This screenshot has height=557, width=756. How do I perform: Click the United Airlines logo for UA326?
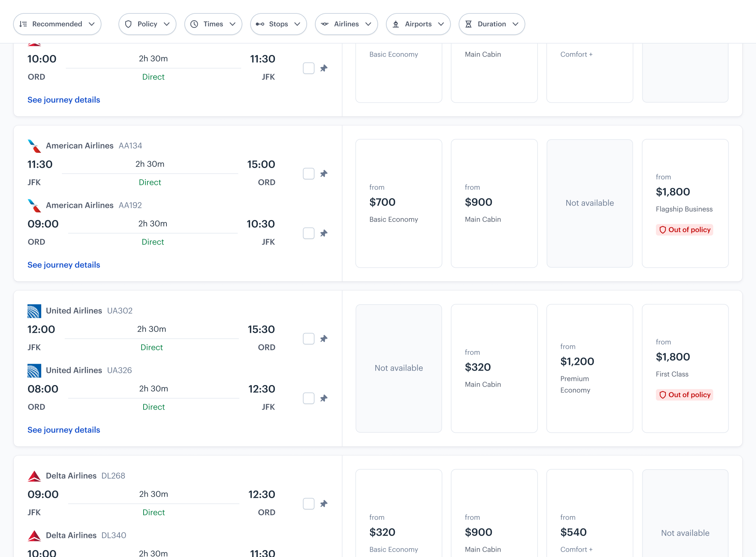pos(34,371)
